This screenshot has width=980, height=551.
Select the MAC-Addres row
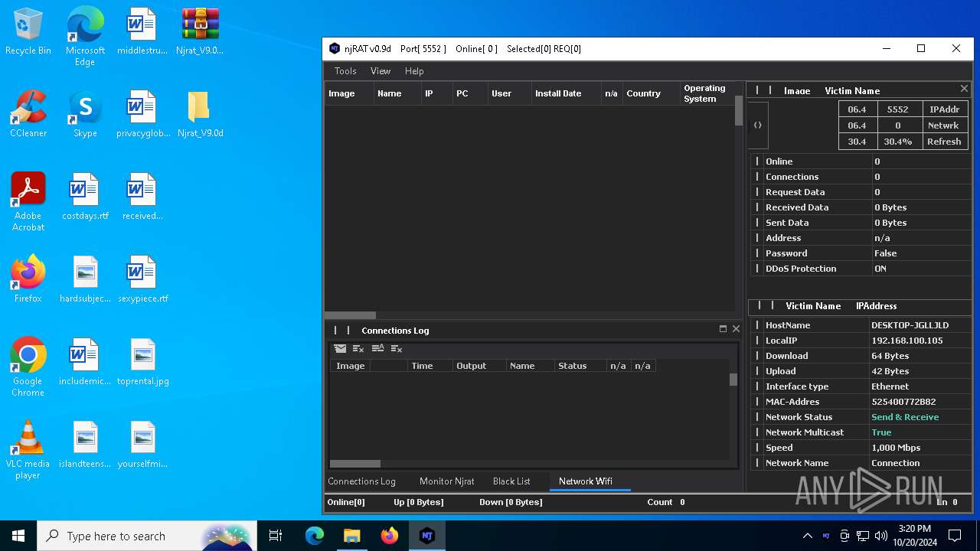[860, 402]
